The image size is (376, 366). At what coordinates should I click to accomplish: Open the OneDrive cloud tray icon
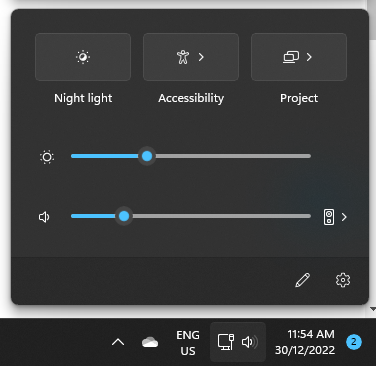150,342
